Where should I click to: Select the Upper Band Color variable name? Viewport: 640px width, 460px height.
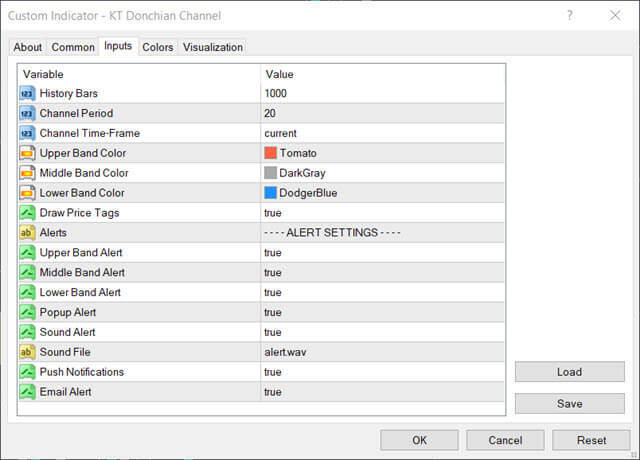tap(83, 153)
